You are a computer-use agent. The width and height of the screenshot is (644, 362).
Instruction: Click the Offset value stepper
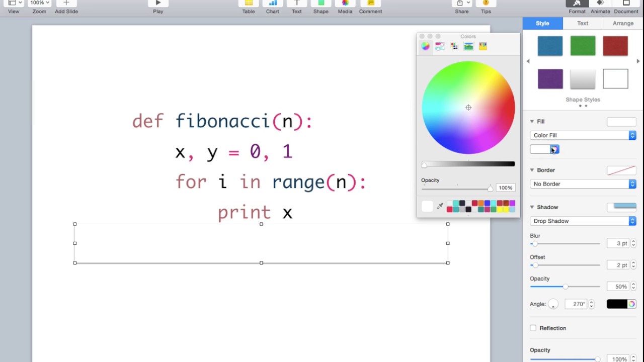pyautogui.click(x=633, y=265)
